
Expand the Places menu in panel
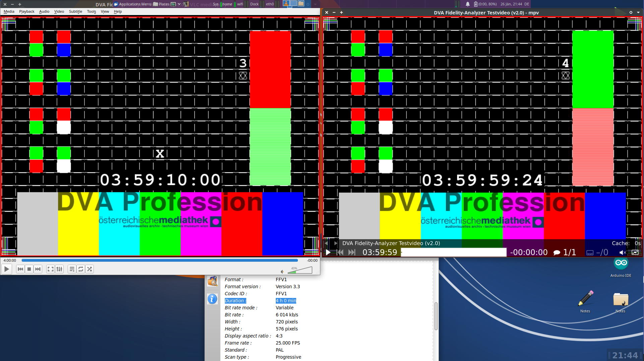162,4
